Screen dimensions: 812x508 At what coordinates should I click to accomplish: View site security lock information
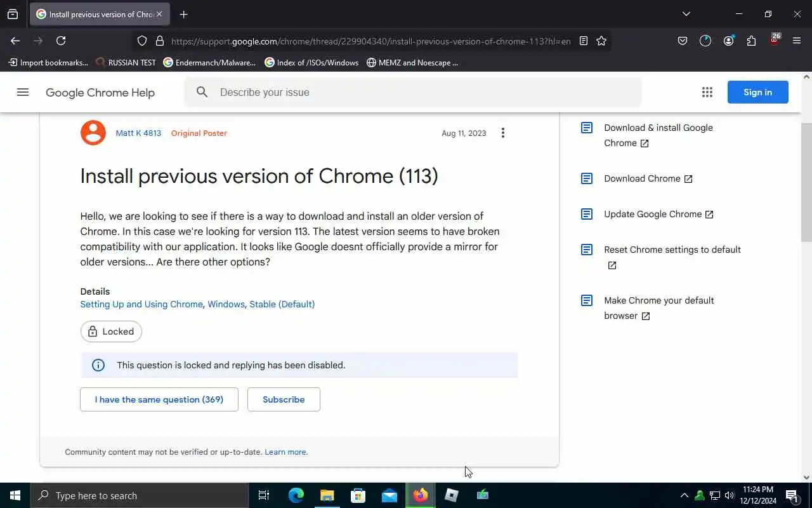pyautogui.click(x=160, y=41)
